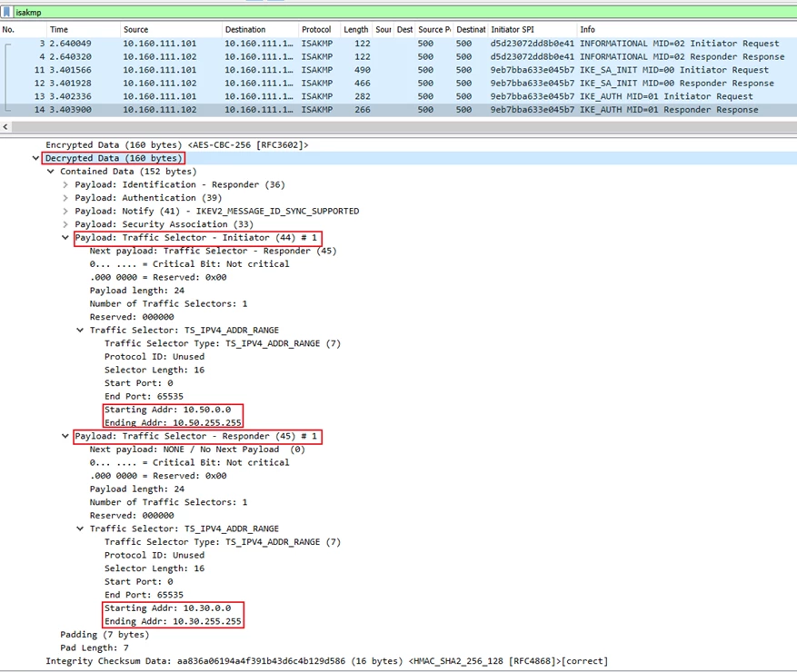Select Starting Addr: 10.30.0.0 field
Image resolution: width=797 pixels, height=672 pixels.
pos(167,608)
